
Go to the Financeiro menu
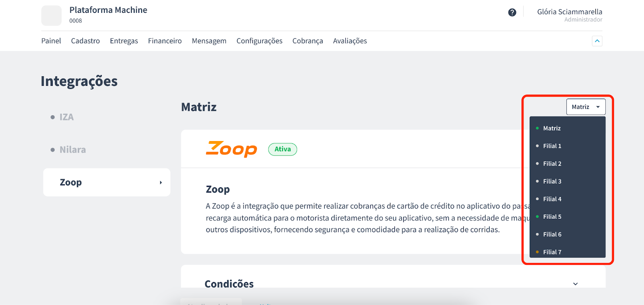click(x=165, y=41)
